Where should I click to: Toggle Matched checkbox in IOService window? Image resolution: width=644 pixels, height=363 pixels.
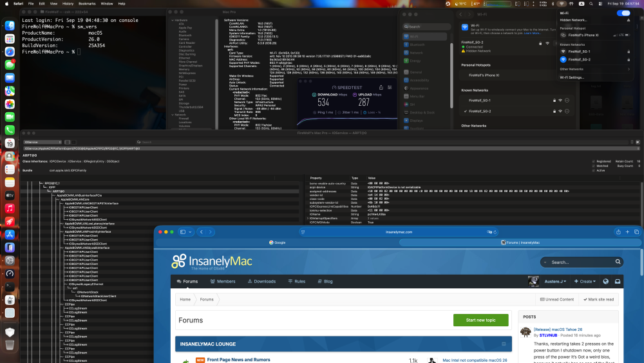[594, 166]
